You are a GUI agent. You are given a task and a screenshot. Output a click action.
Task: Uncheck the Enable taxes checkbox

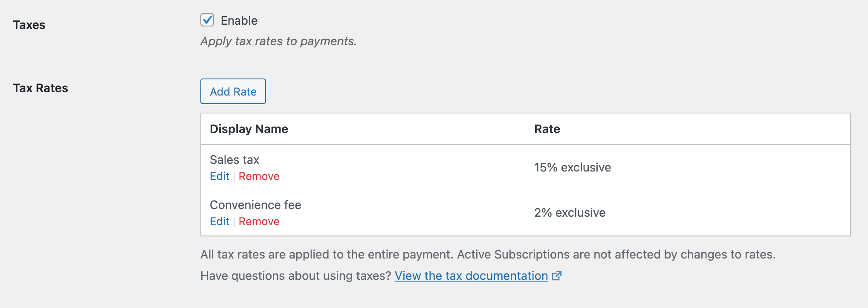[x=207, y=20]
